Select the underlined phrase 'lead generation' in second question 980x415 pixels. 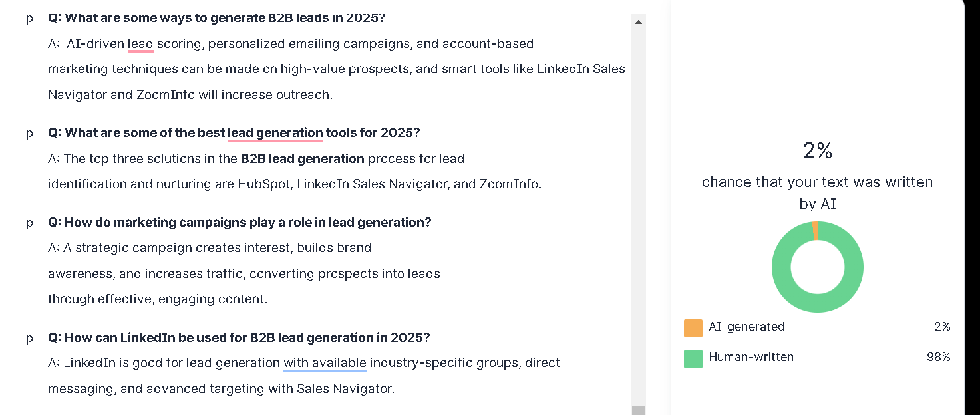click(275, 132)
